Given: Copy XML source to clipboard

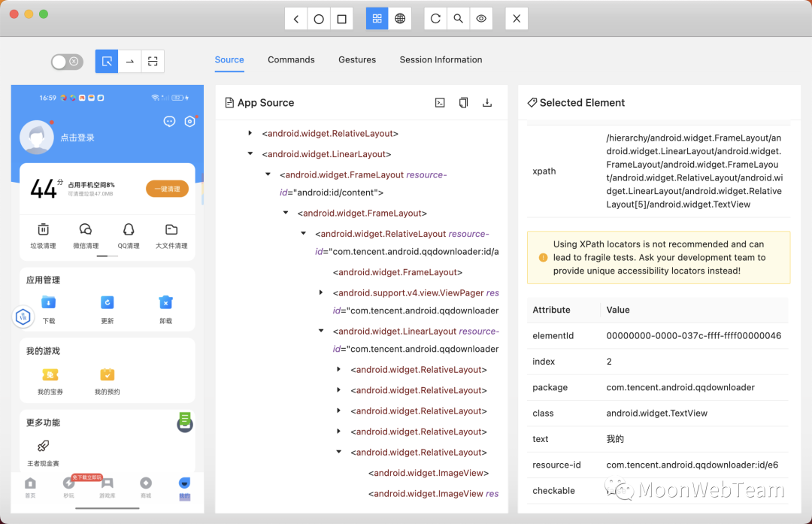Looking at the screenshot, I should (x=463, y=102).
